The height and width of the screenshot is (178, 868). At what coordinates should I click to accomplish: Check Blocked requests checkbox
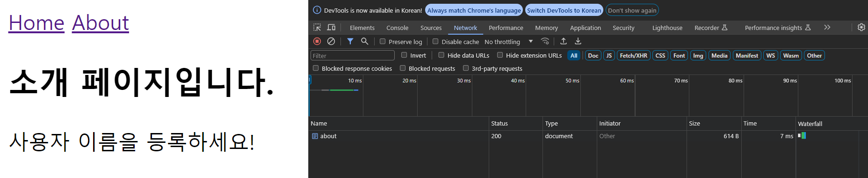point(403,68)
